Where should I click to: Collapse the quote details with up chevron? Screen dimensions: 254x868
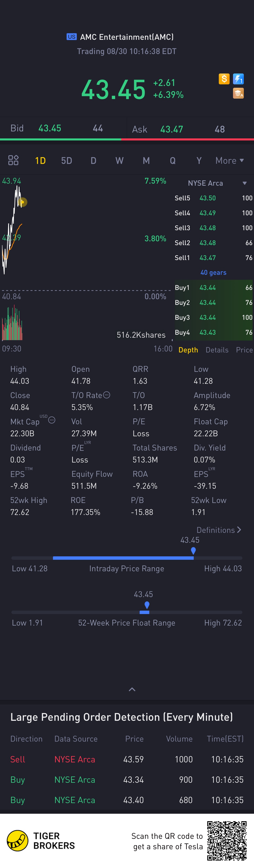coord(132,689)
